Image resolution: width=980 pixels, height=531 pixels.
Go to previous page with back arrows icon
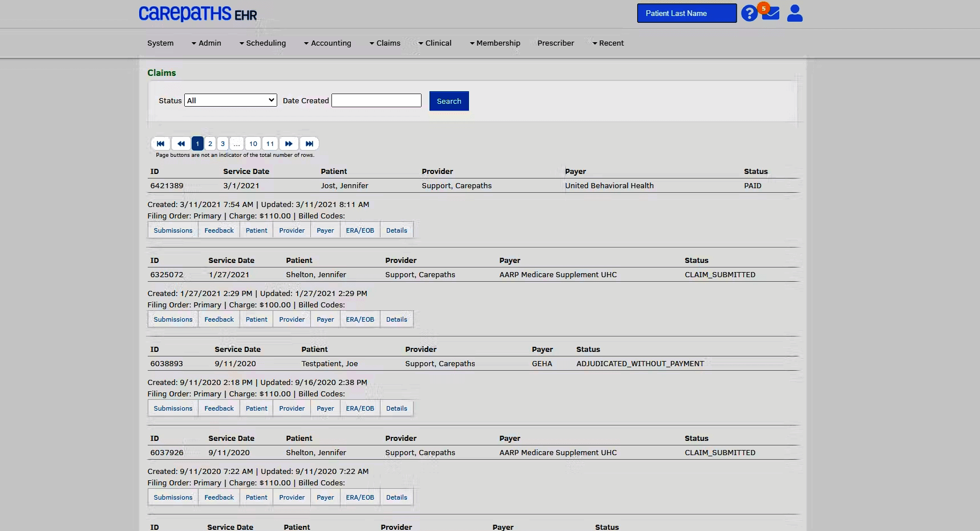(x=181, y=143)
